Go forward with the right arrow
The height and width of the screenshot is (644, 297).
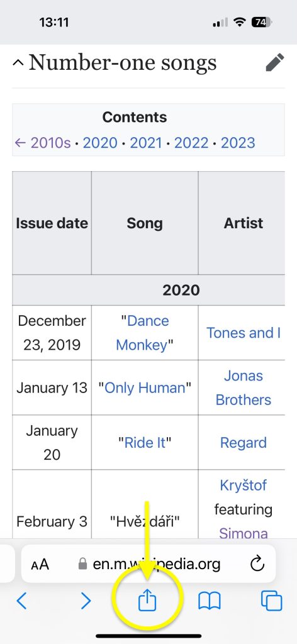pos(86,601)
